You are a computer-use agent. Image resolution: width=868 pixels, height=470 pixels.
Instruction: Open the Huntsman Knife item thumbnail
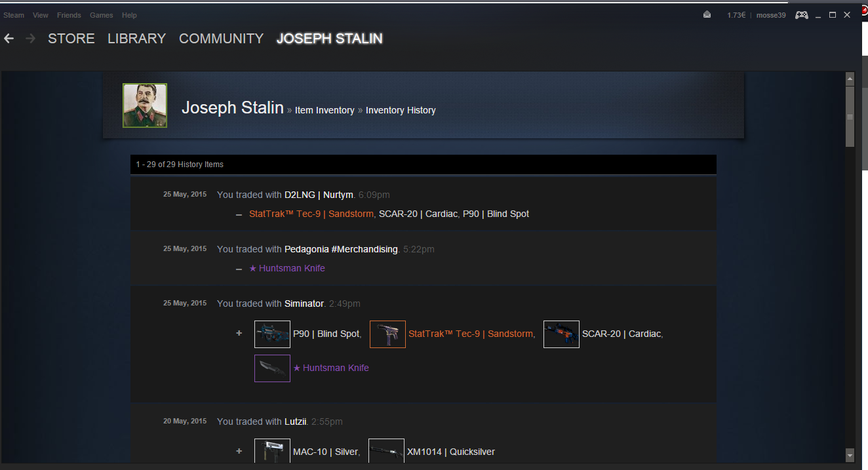click(272, 368)
